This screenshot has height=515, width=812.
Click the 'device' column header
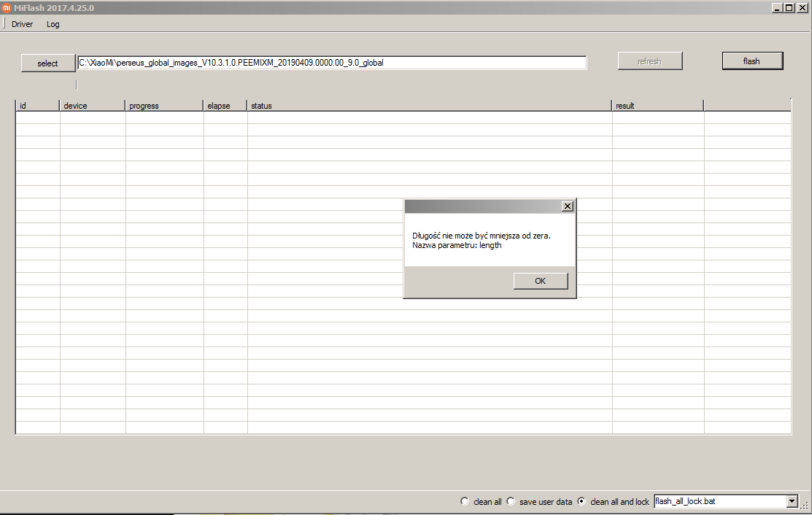(92, 106)
